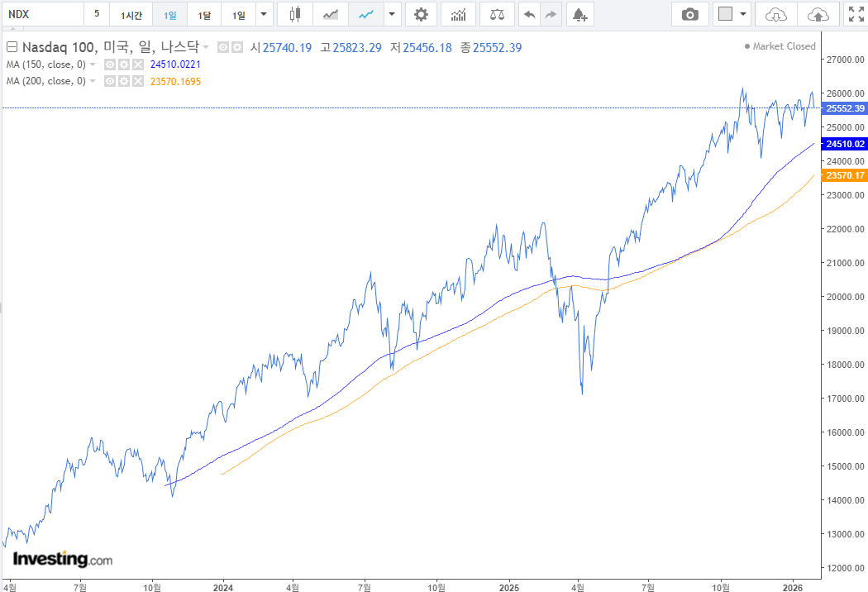Screen dimensions: 868x592
Task: Click the 24510.02 MA label on axis
Action: [x=845, y=144]
